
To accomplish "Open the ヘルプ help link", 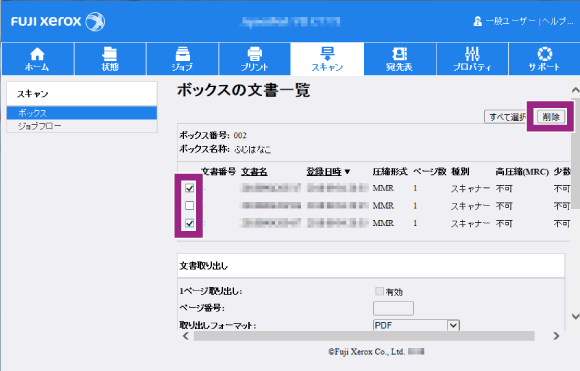I will 558,21.
